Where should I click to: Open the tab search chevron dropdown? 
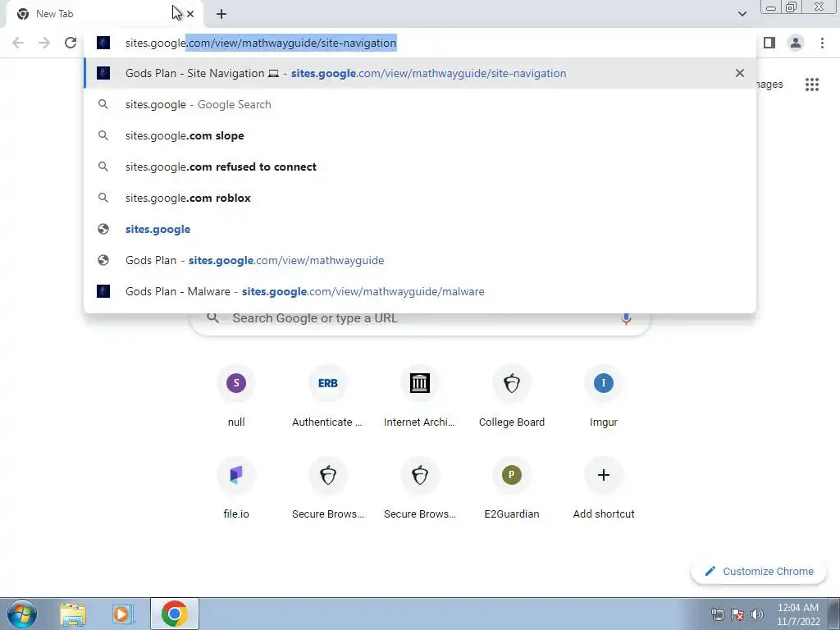click(x=742, y=14)
